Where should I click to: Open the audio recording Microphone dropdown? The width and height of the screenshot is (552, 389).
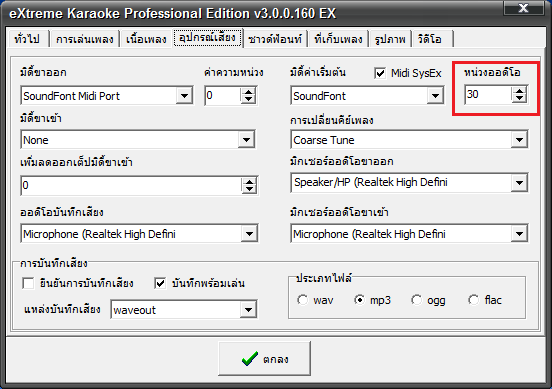249,233
